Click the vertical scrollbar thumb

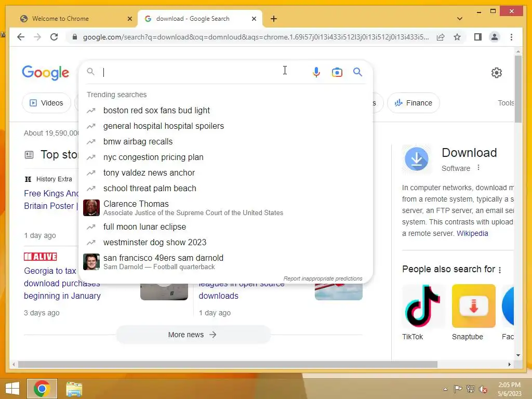tap(518, 89)
